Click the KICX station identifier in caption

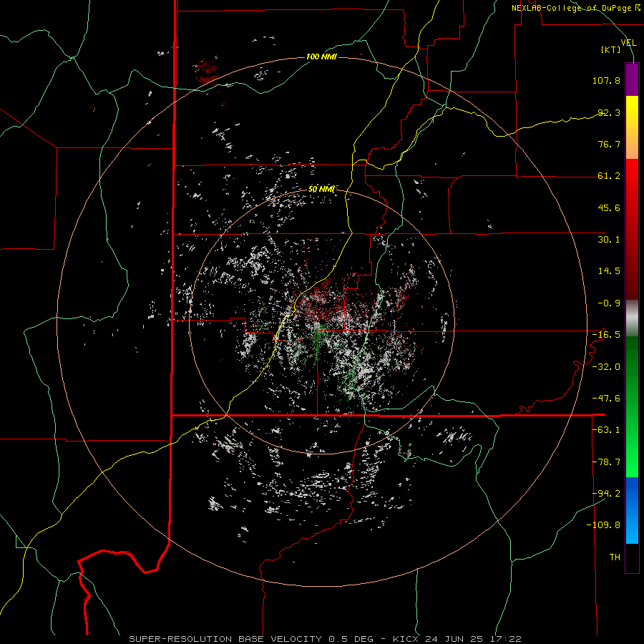coord(405,639)
